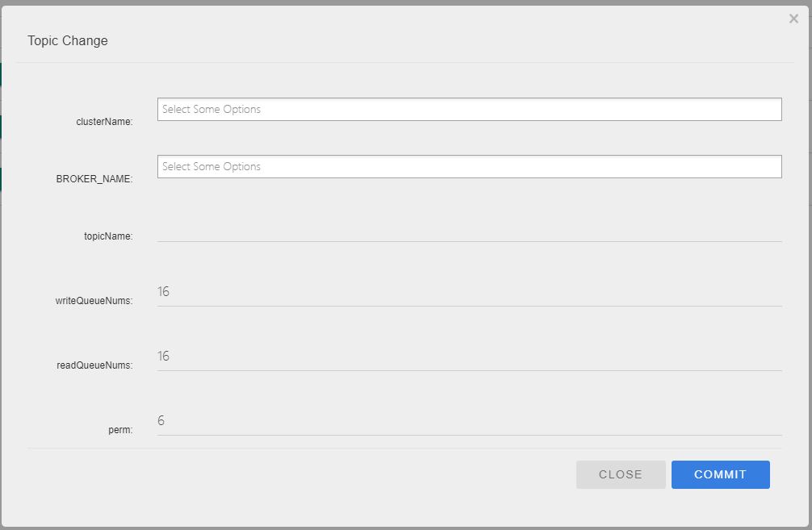Image resolution: width=812 pixels, height=530 pixels.
Task: Expand the BROKER_NAME select box
Action: tap(469, 167)
